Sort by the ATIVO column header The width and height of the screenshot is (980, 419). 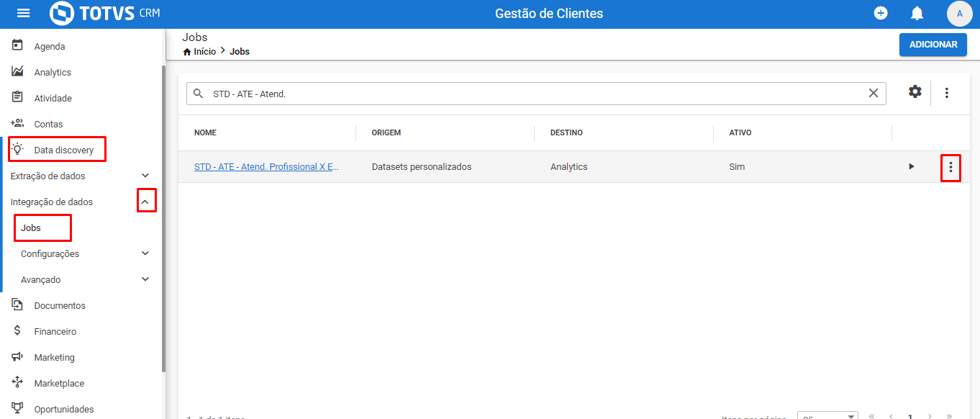coord(740,132)
